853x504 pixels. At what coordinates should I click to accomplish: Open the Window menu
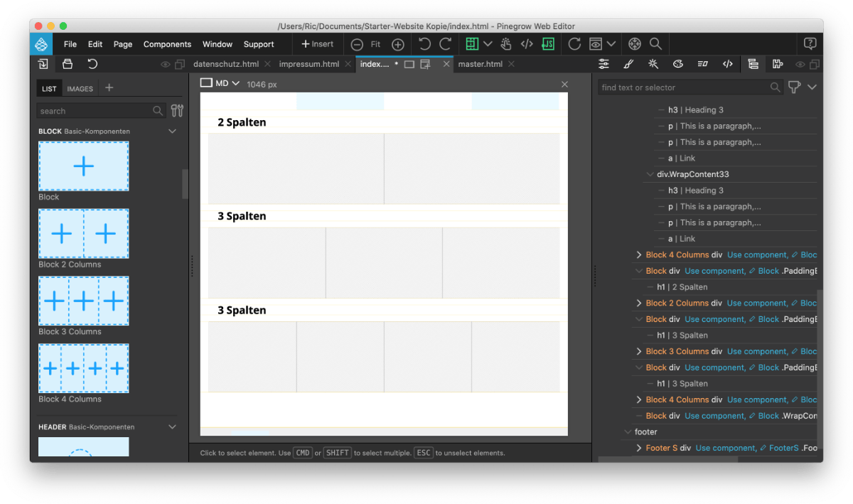(x=218, y=44)
